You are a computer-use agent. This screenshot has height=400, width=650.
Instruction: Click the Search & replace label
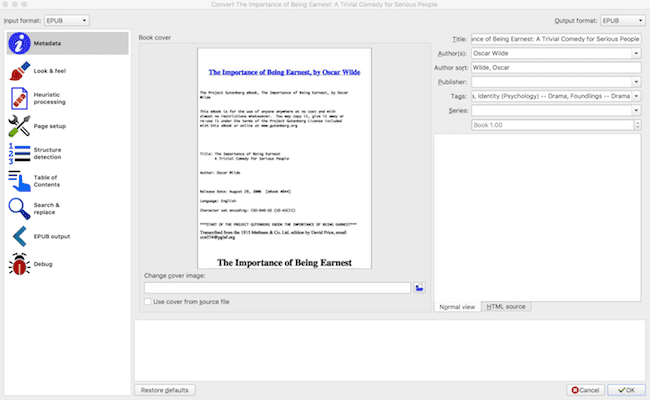(46, 208)
